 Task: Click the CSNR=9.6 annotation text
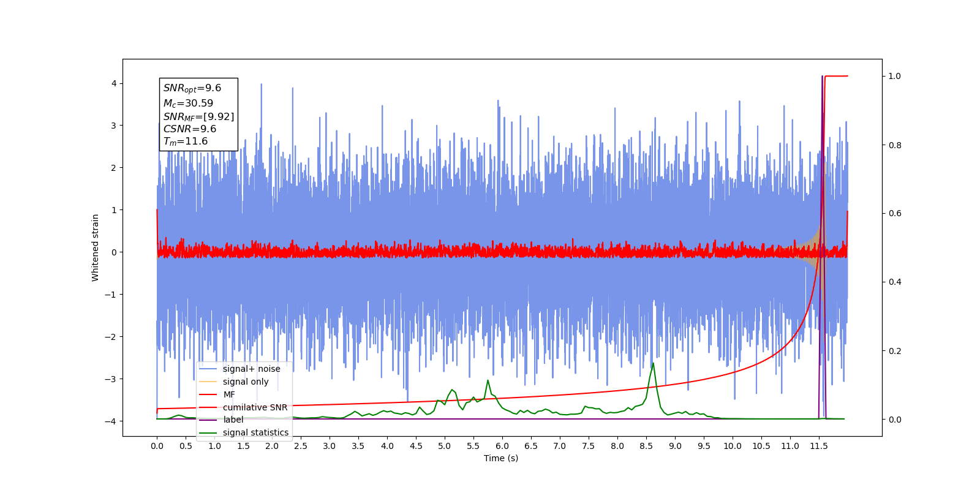tap(190, 129)
